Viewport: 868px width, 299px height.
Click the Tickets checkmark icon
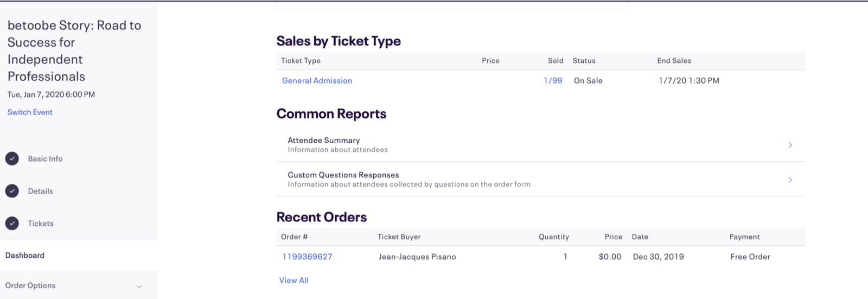click(12, 223)
